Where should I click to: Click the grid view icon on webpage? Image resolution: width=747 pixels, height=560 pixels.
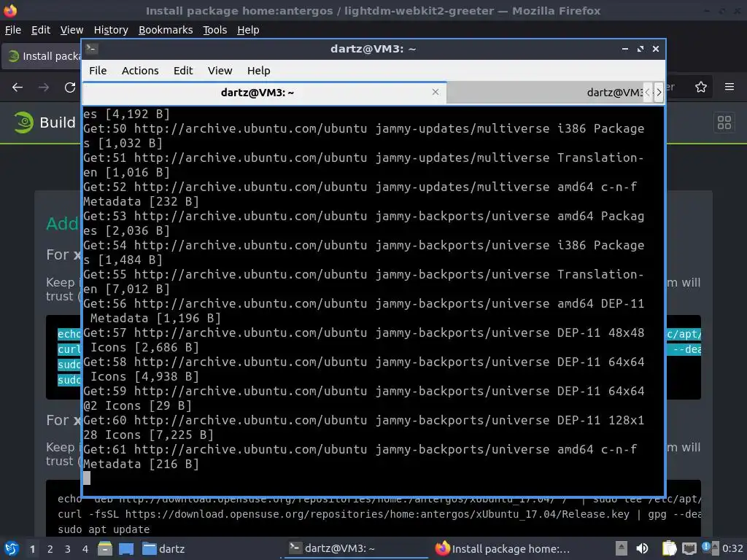pyautogui.click(x=724, y=122)
